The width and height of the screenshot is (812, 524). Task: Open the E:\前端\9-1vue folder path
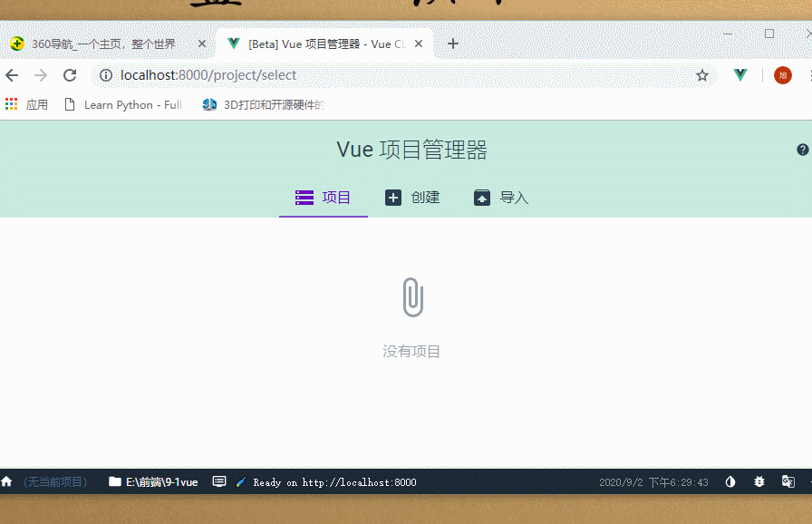click(153, 482)
